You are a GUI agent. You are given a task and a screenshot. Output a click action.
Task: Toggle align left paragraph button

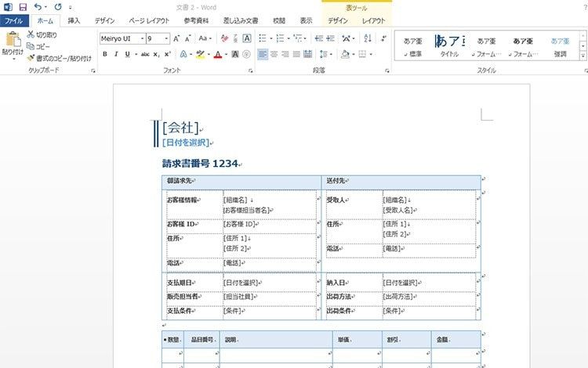click(263, 54)
